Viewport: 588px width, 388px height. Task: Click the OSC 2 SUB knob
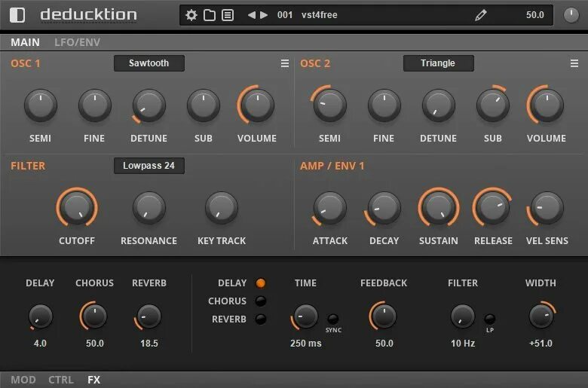click(x=493, y=105)
